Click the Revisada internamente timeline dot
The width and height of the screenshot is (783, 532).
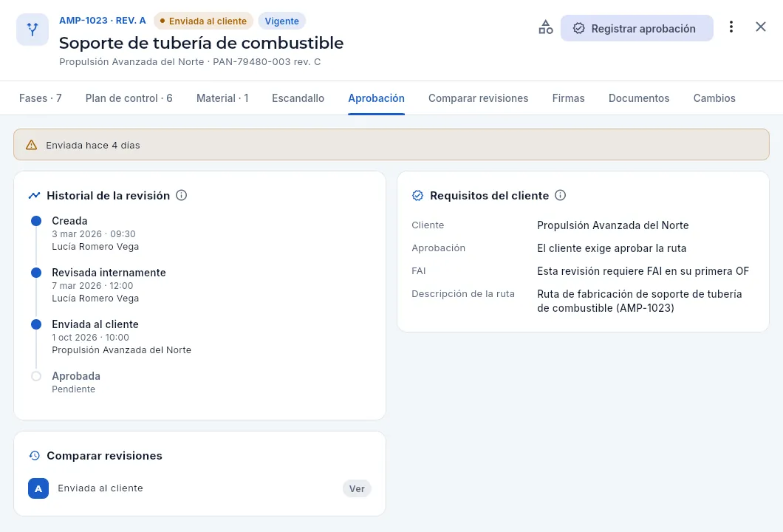click(36, 273)
